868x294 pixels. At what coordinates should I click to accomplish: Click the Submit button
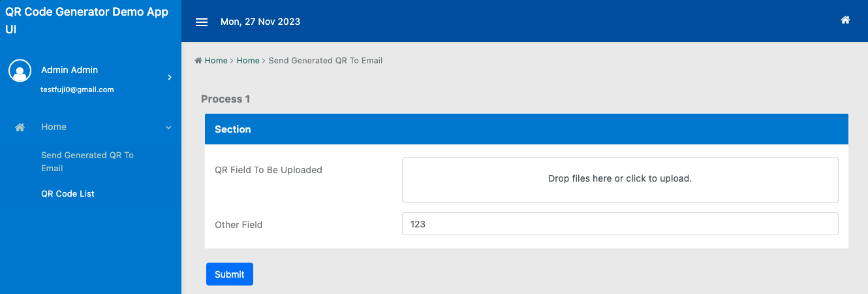coord(230,274)
